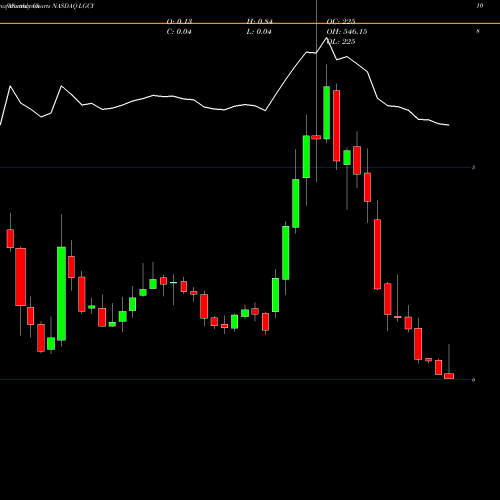Viewport: 500px width, 500px height.
Task: Click the highest point of the white line
Action: tap(326, 38)
